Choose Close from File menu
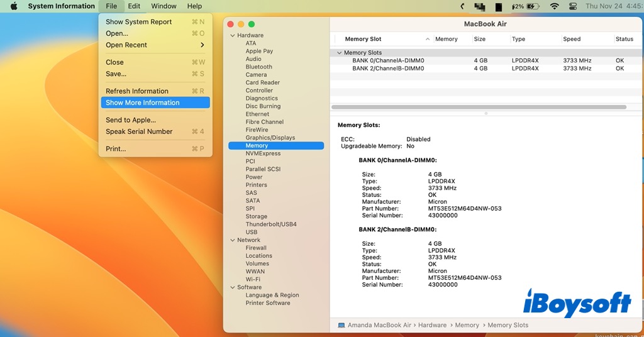644x337 pixels. [155, 62]
